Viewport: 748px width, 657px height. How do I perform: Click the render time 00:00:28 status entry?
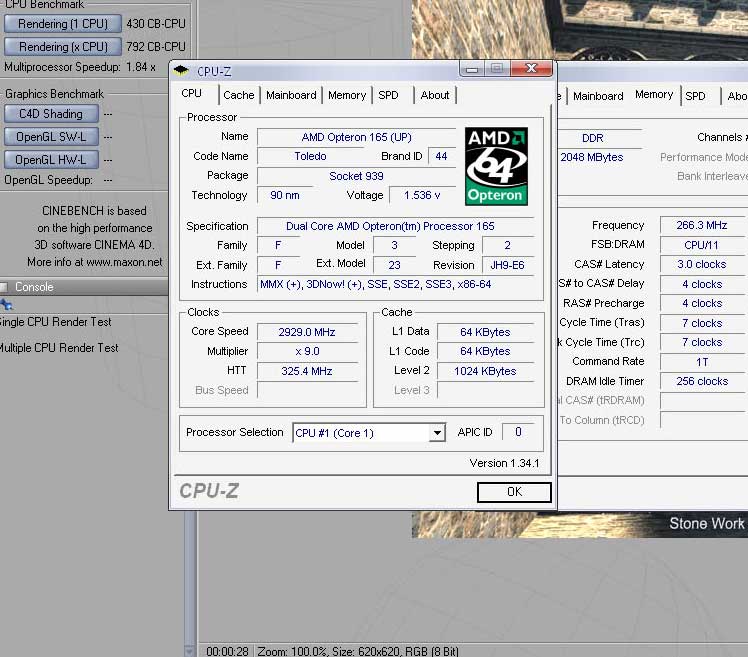click(x=228, y=651)
